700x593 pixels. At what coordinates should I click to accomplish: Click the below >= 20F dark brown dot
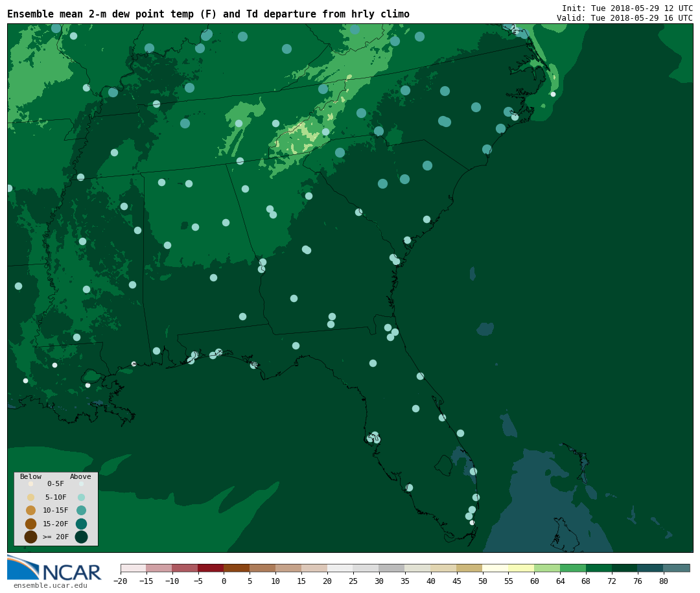31,537
